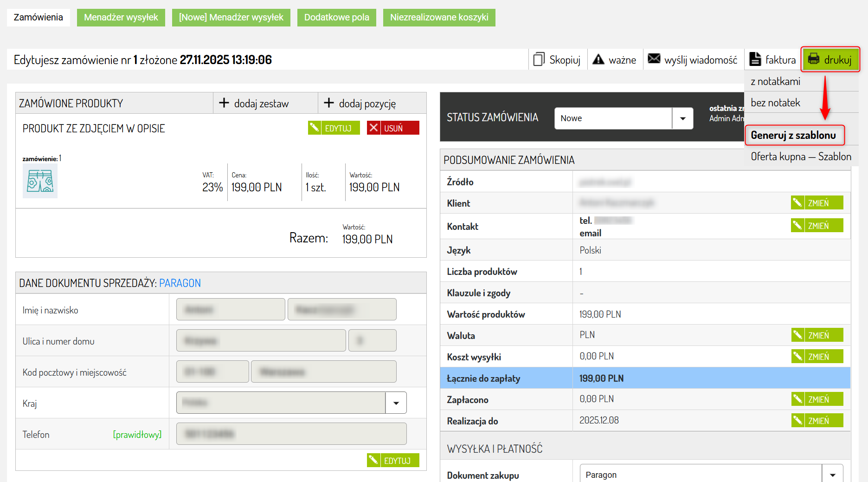The height and width of the screenshot is (482, 868).
Task: Click plus icon to dodaj pozycję
Action: pos(329,103)
